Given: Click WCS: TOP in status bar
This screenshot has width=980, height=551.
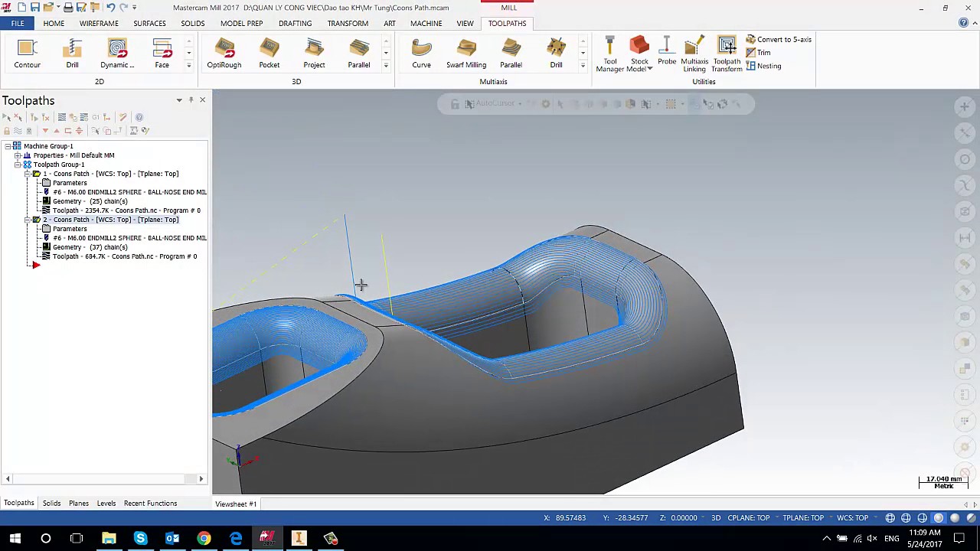Looking at the screenshot, I should [x=852, y=518].
